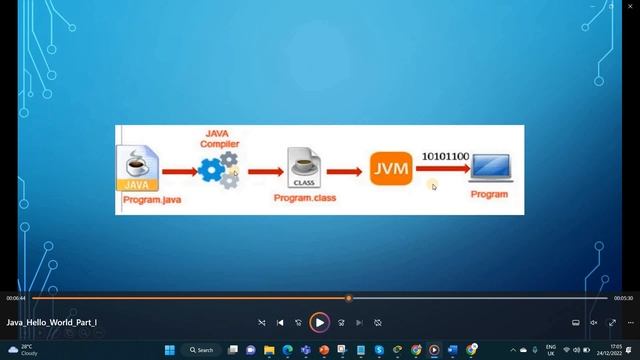Skip back 10 seconds

click(x=298, y=323)
